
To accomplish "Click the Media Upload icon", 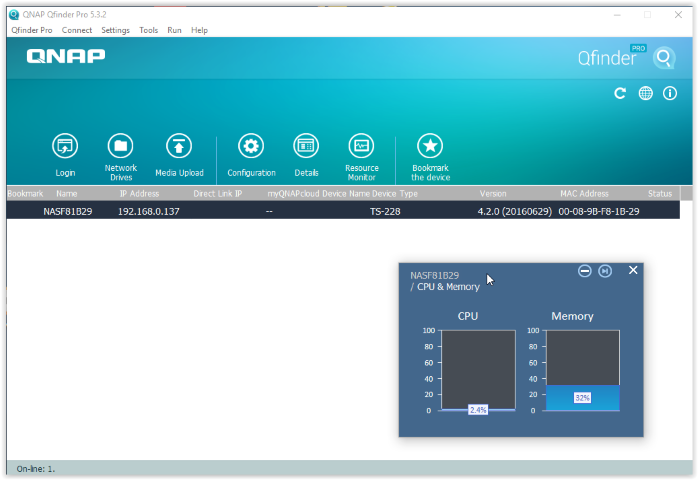I will [179, 146].
